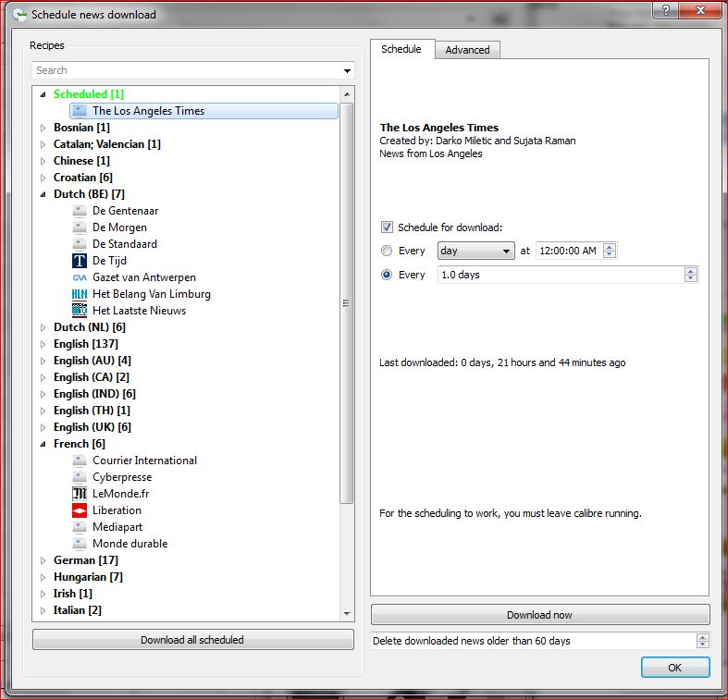728x700 pixels.
Task: Select the Every 1.0 days radio button
Action: [387, 275]
